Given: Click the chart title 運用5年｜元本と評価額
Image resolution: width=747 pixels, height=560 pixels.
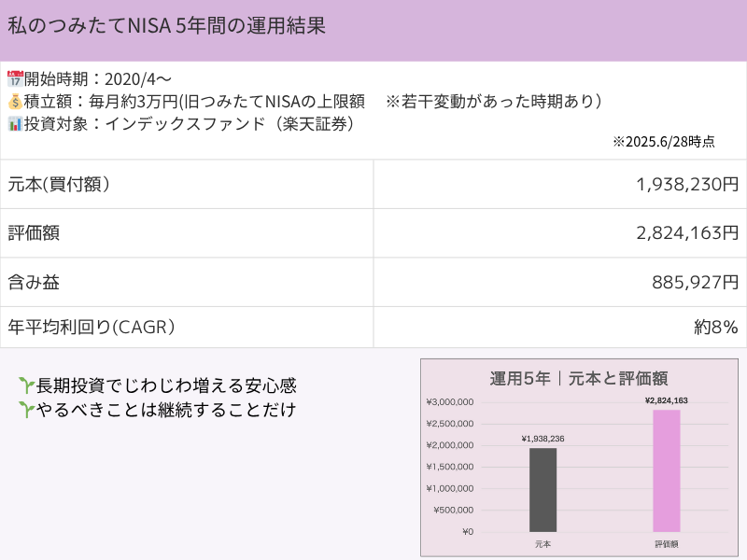Looking at the screenshot, I should pyautogui.click(x=579, y=379).
